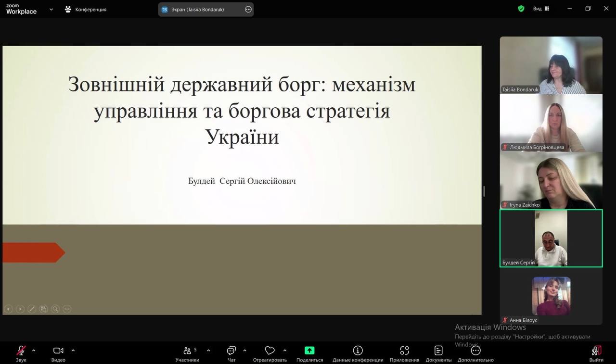Click the green encryption shield icon
This screenshot has width=616, height=364.
[521, 9]
